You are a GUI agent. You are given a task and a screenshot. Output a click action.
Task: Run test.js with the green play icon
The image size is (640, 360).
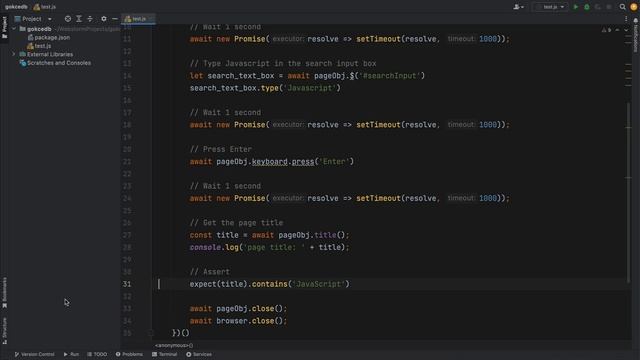[x=576, y=7]
